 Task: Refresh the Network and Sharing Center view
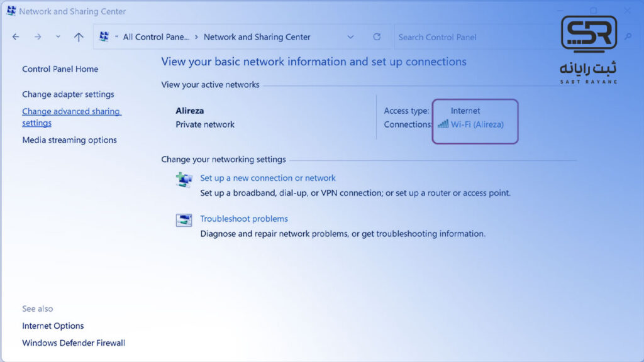[377, 37]
